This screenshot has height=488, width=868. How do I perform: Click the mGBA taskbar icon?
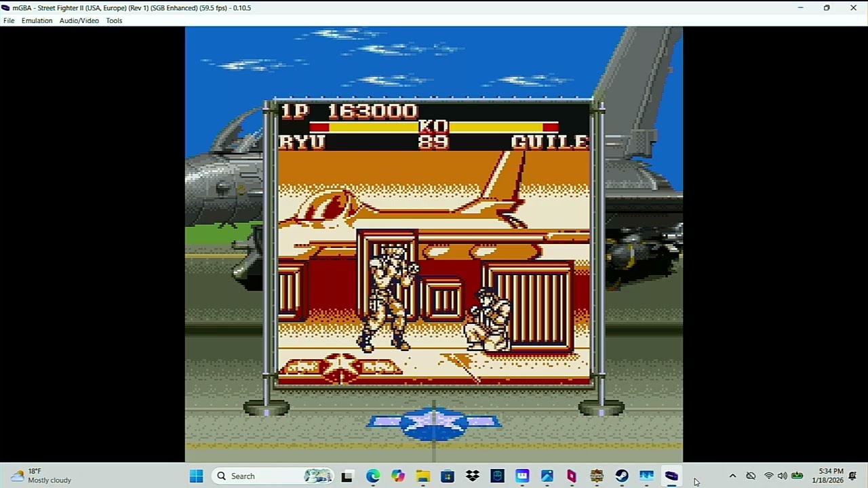671,476
